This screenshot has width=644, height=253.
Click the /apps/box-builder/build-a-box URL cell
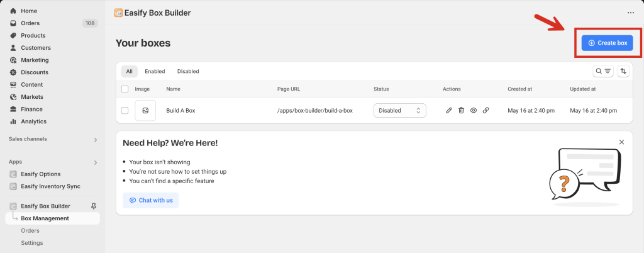[x=315, y=111]
